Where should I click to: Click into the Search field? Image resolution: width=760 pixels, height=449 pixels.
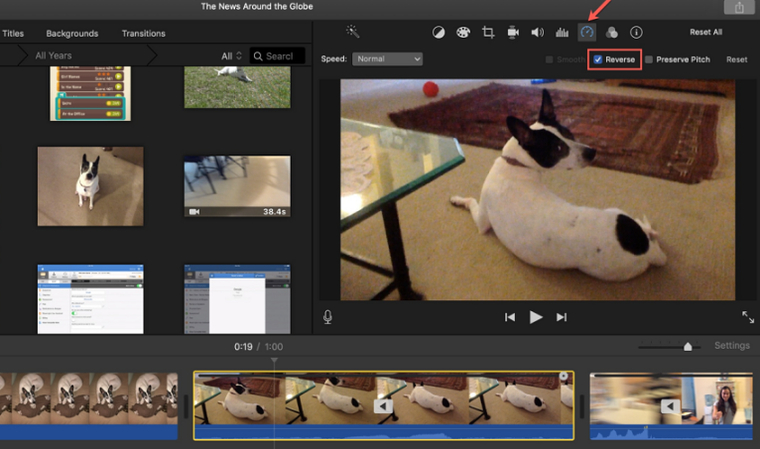click(x=277, y=56)
